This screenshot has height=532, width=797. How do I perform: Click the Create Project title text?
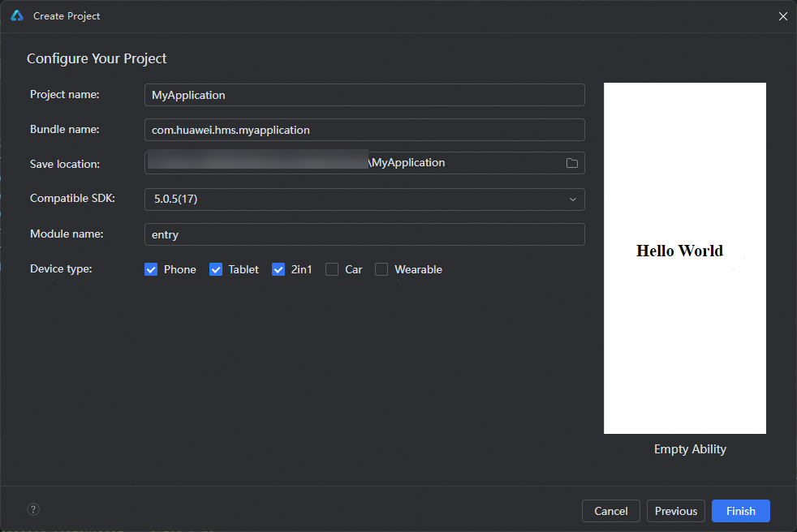coord(67,16)
